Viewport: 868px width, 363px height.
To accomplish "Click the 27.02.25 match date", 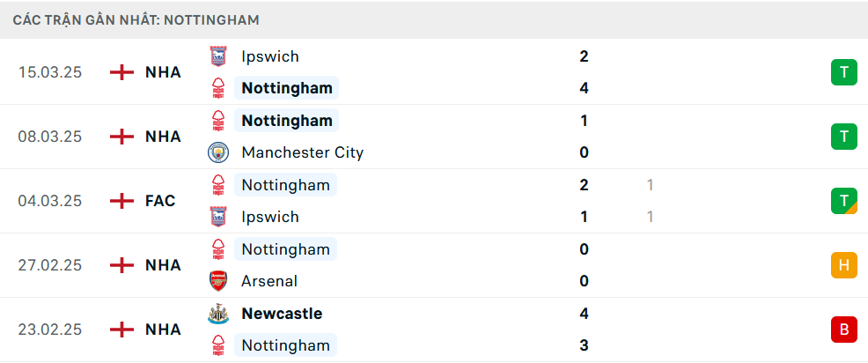I will tap(50, 265).
